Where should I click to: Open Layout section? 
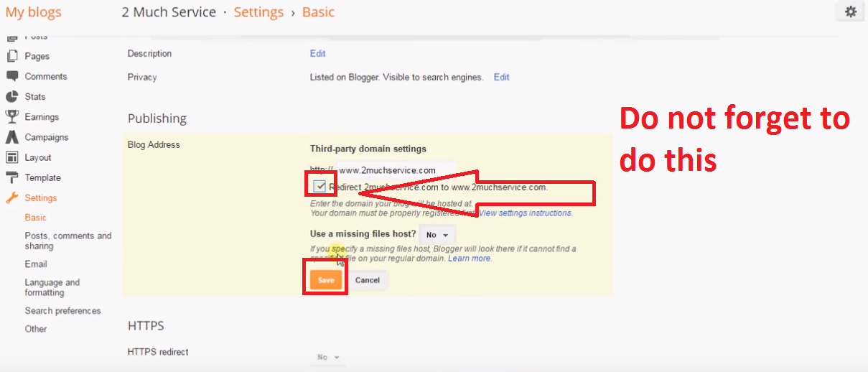(38, 157)
